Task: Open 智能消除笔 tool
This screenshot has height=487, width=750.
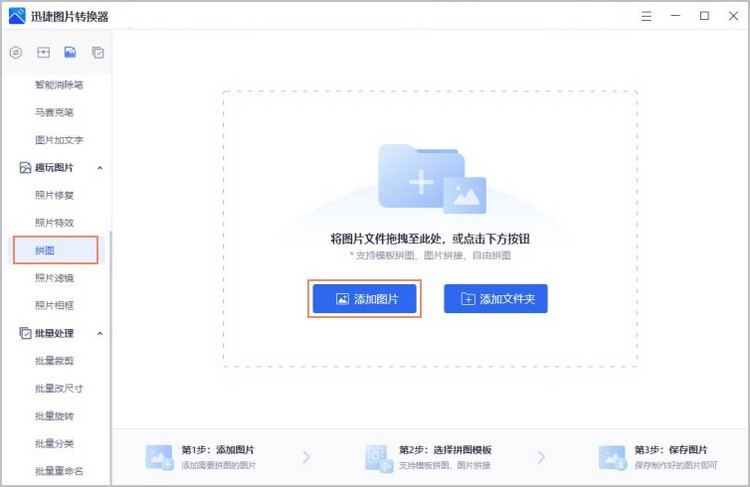Action: click(59, 85)
